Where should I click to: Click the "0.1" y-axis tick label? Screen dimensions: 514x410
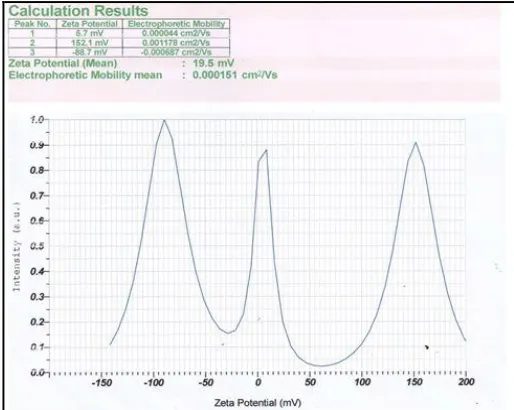tap(37, 347)
